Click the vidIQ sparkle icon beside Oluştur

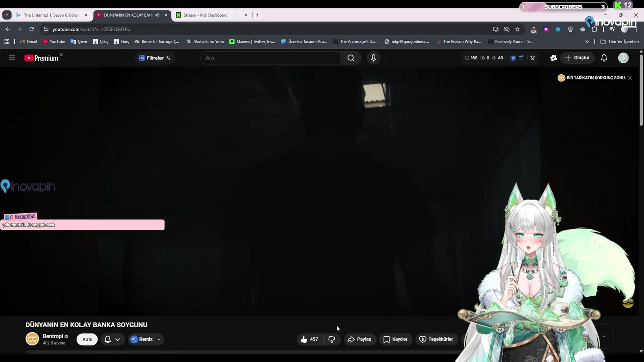(x=553, y=58)
